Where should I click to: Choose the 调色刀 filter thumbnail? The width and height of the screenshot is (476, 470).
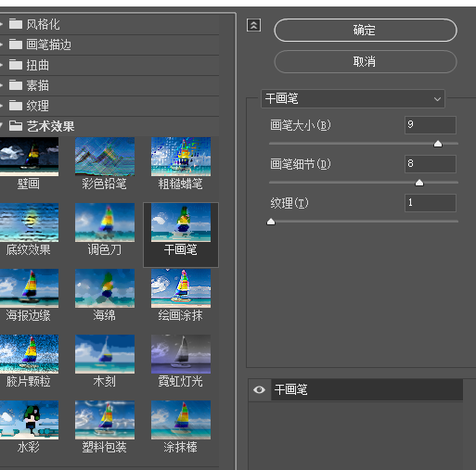[105, 222]
